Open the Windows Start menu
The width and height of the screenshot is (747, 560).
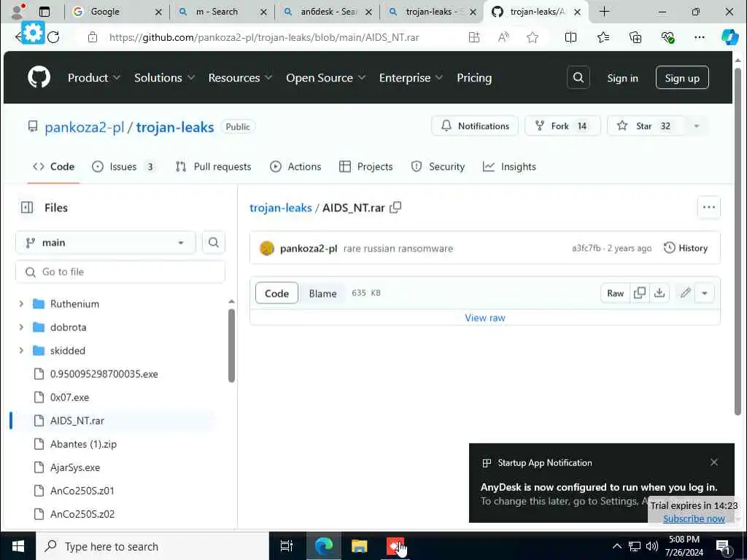(x=18, y=545)
